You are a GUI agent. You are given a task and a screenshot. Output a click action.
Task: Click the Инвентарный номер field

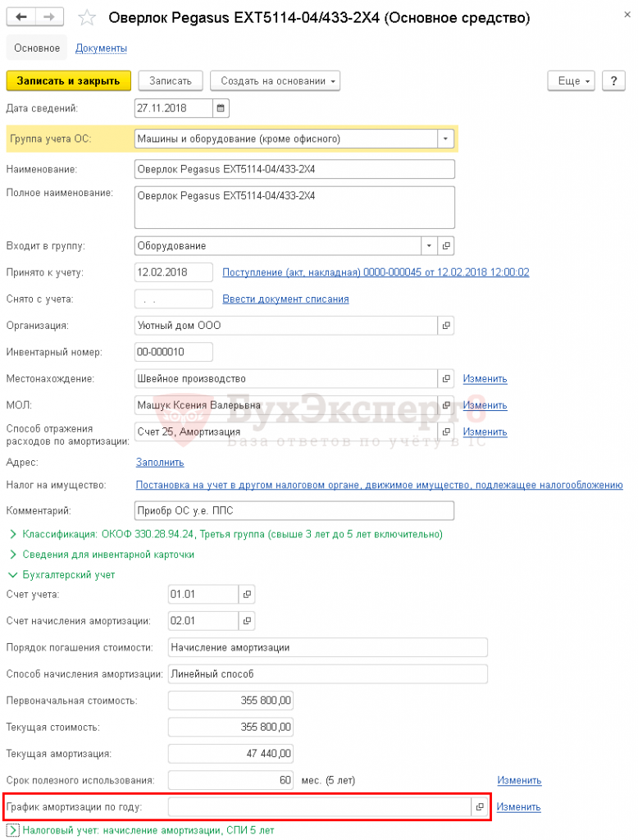point(174,352)
